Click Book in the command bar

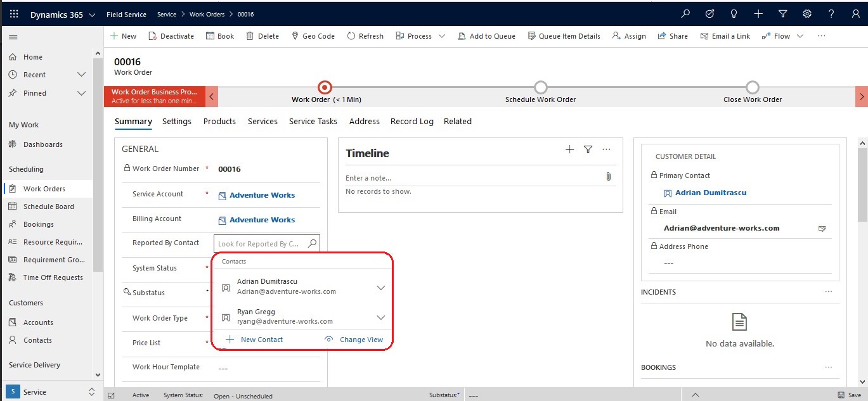click(x=220, y=36)
